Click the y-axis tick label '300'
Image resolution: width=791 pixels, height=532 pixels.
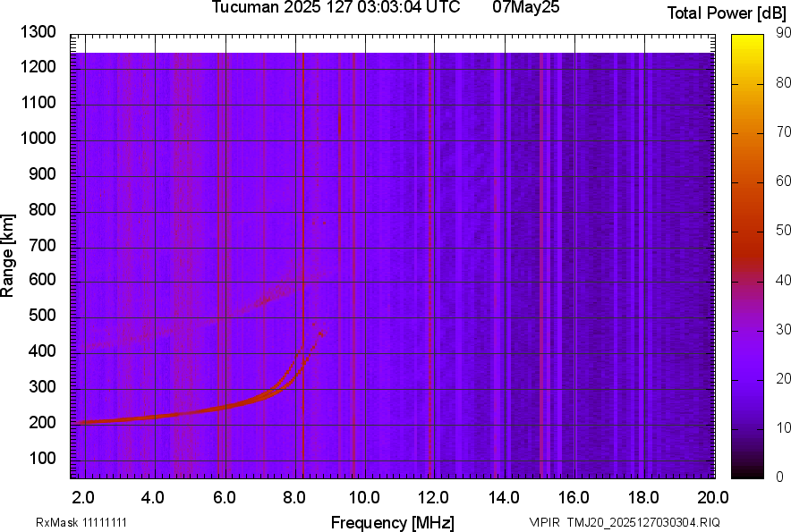(42, 387)
